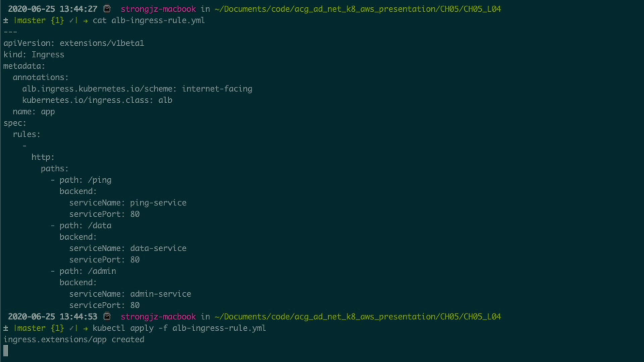This screenshot has width=644, height=362.
Task: Click the 'admin-service' serviceName value
Action: click(x=160, y=294)
